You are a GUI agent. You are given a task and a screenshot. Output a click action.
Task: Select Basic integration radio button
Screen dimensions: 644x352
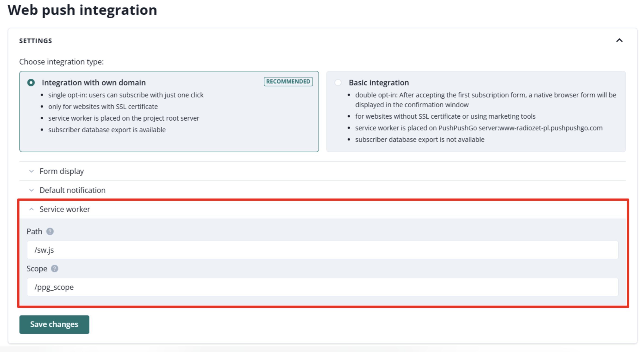tap(338, 82)
